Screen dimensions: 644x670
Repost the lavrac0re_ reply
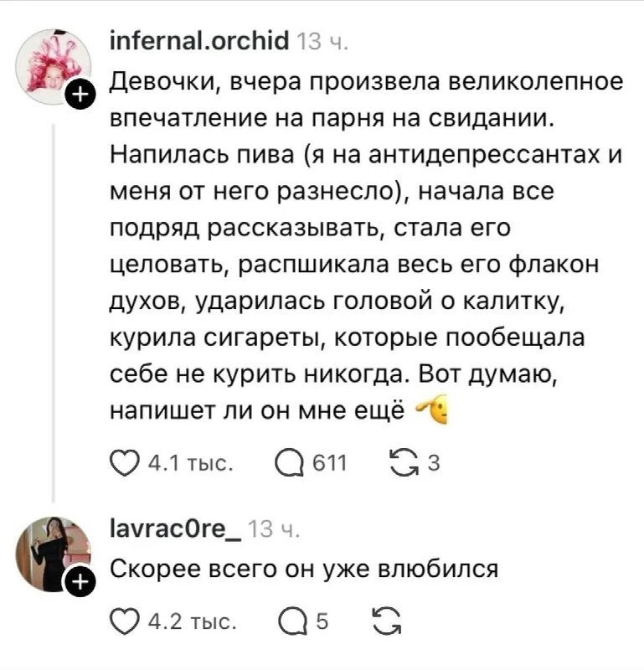click(x=387, y=621)
